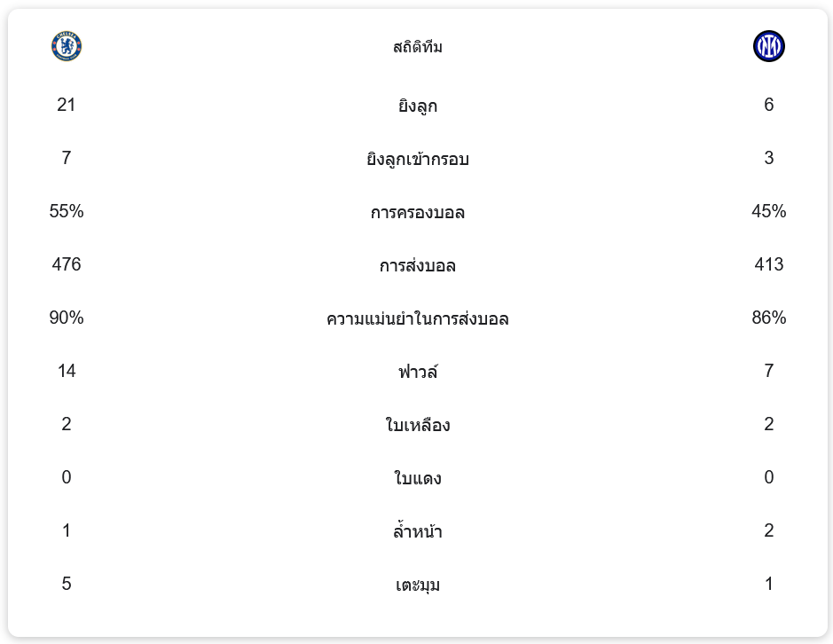Click the การส่งบอล passes label
The width and height of the screenshot is (833, 644).
point(418,264)
